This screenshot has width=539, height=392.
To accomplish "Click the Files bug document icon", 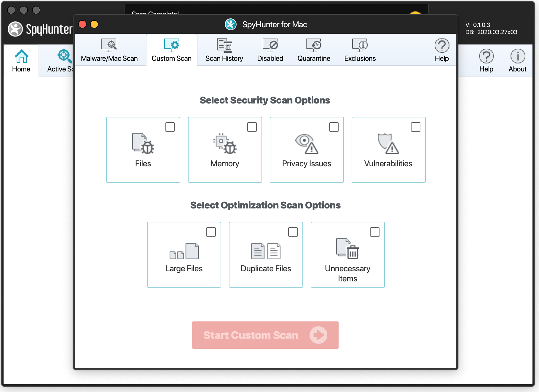I will (x=143, y=144).
